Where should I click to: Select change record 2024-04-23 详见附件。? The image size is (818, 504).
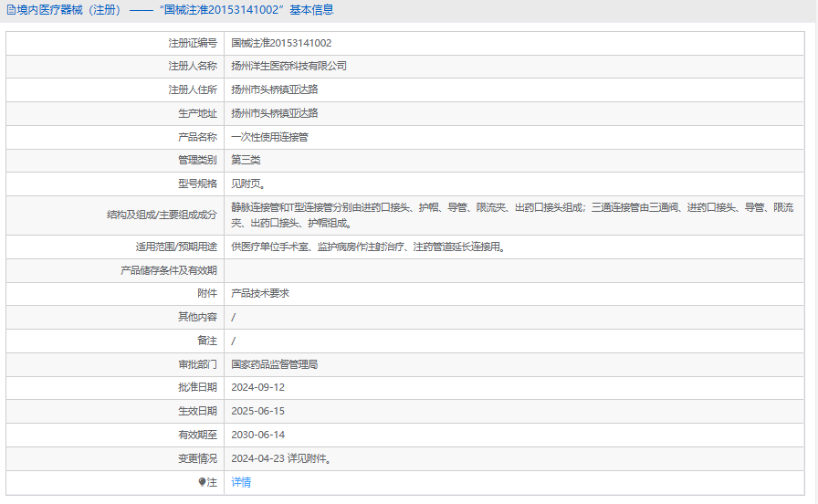coord(282,458)
